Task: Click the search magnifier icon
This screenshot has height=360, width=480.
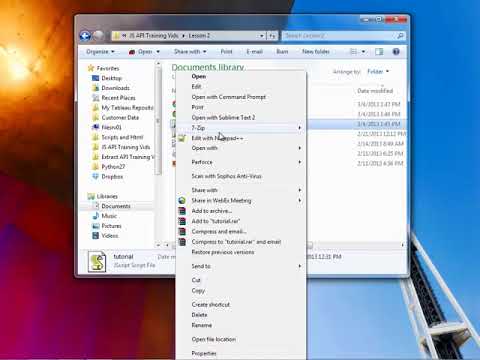Action: click(x=400, y=35)
